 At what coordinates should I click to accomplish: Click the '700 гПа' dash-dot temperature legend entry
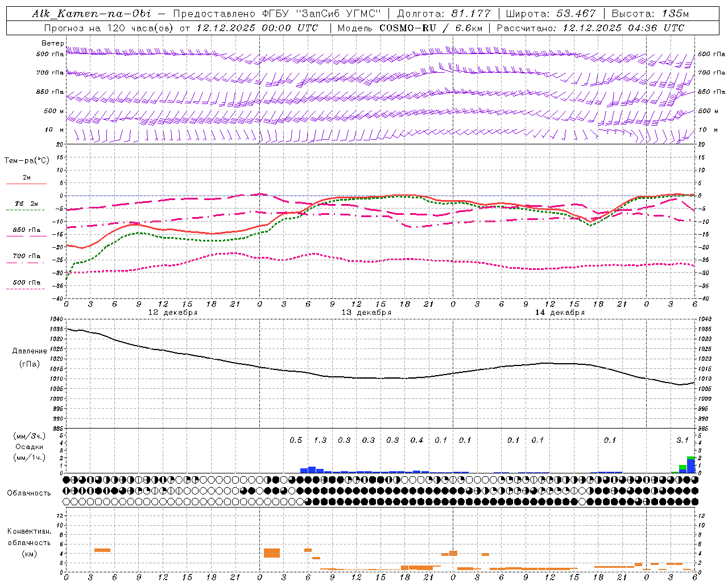click(26, 256)
